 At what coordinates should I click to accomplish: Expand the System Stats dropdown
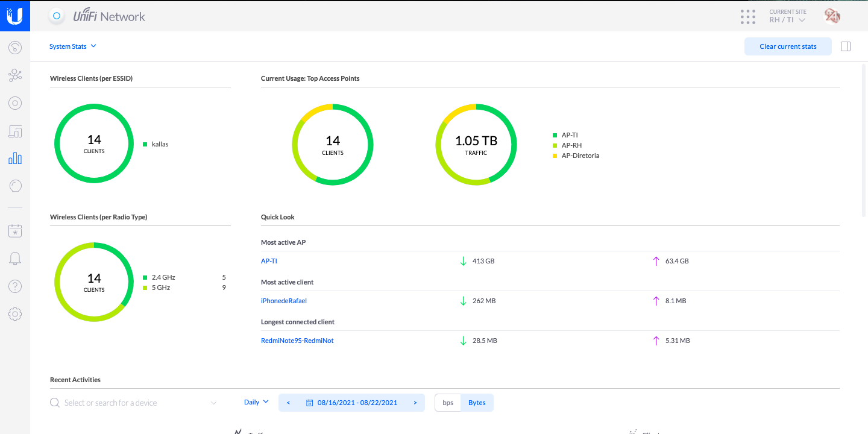pyautogui.click(x=73, y=46)
